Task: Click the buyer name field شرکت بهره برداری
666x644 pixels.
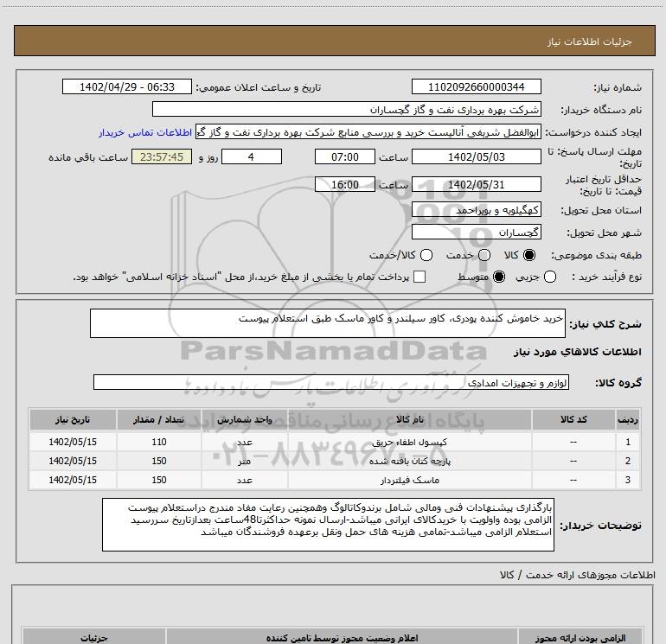Action: [347, 109]
